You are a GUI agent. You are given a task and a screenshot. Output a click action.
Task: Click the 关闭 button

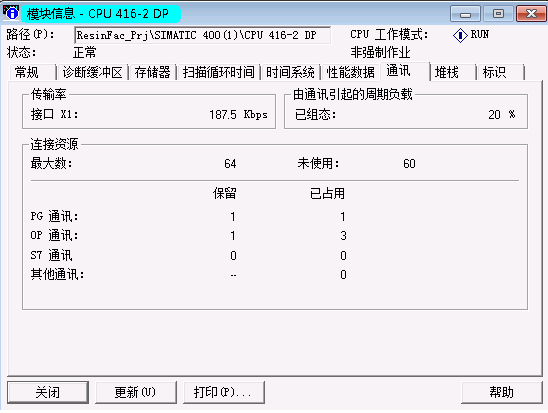coord(48,392)
